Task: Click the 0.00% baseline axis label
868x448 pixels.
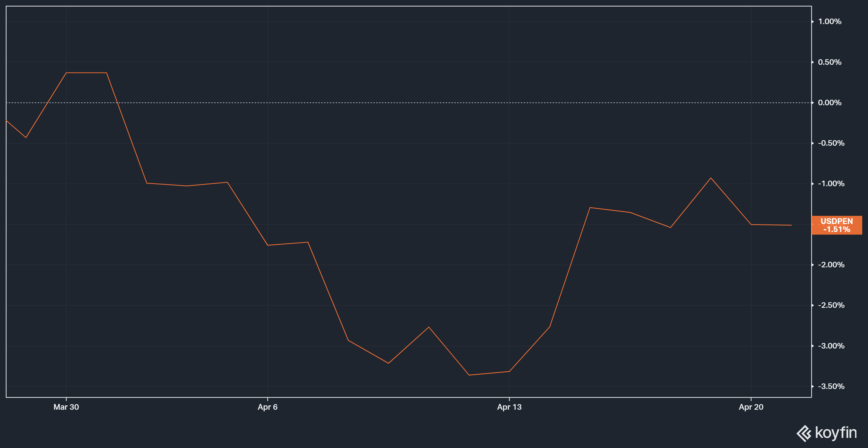Action: (x=830, y=103)
